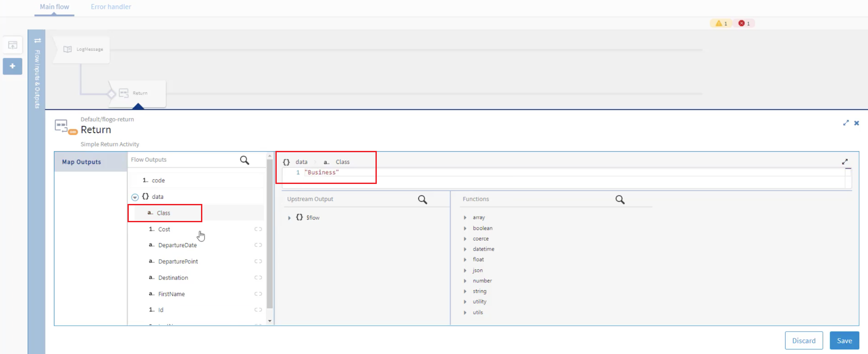Screen dimensions: 868x354
Task: Expand the mapping expression editor
Action: (x=845, y=162)
